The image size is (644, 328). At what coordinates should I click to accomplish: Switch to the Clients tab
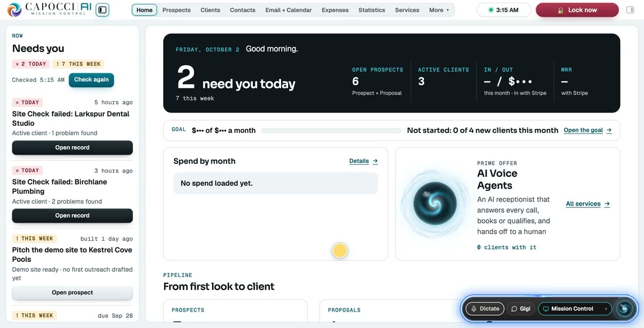point(210,10)
